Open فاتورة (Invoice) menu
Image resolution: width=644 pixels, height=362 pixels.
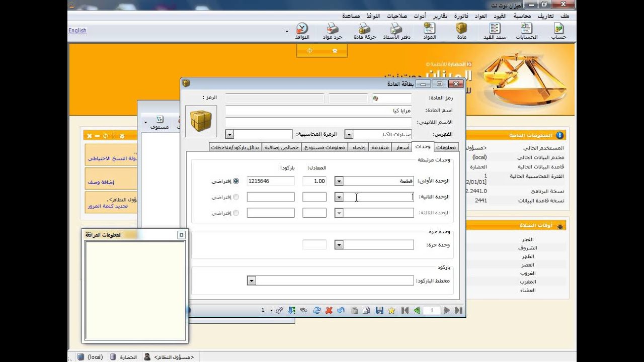pyautogui.click(x=461, y=16)
